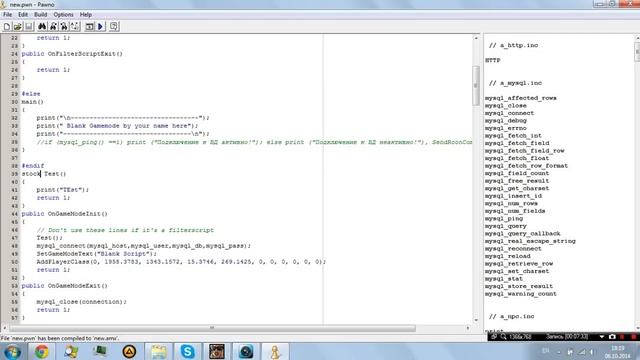Click the Help question mark icon

(114, 27)
